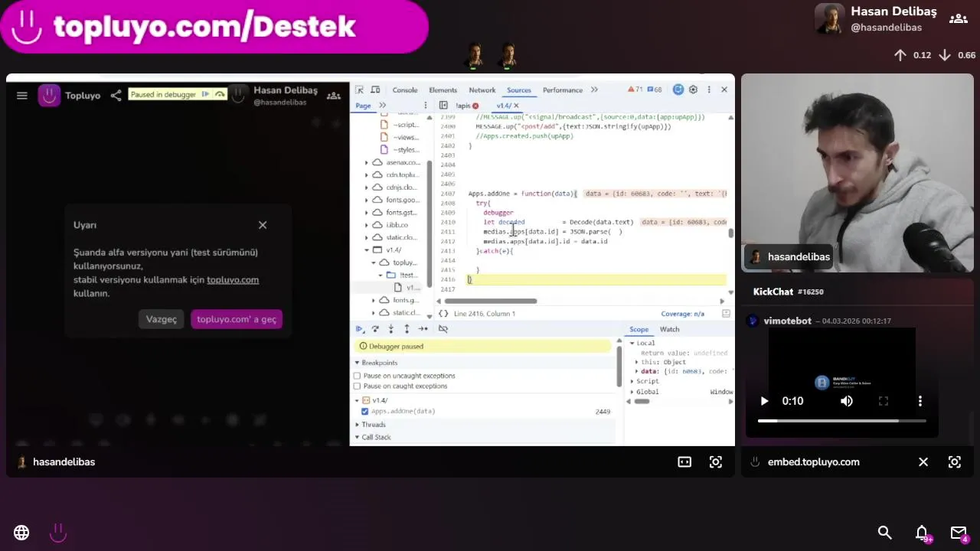
Task: Click the blue AI assistance icon in DevTools
Action: (x=678, y=90)
